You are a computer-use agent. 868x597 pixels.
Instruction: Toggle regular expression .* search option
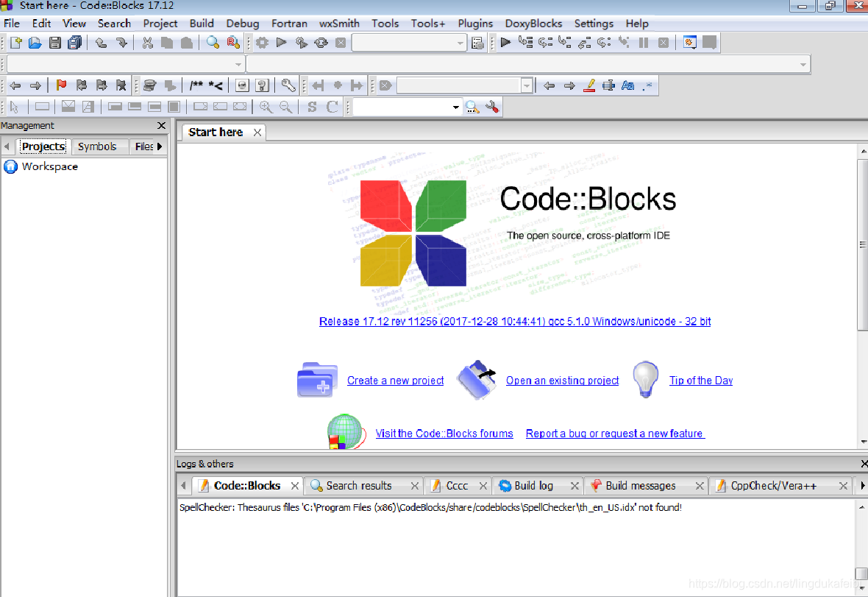tap(647, 85)
